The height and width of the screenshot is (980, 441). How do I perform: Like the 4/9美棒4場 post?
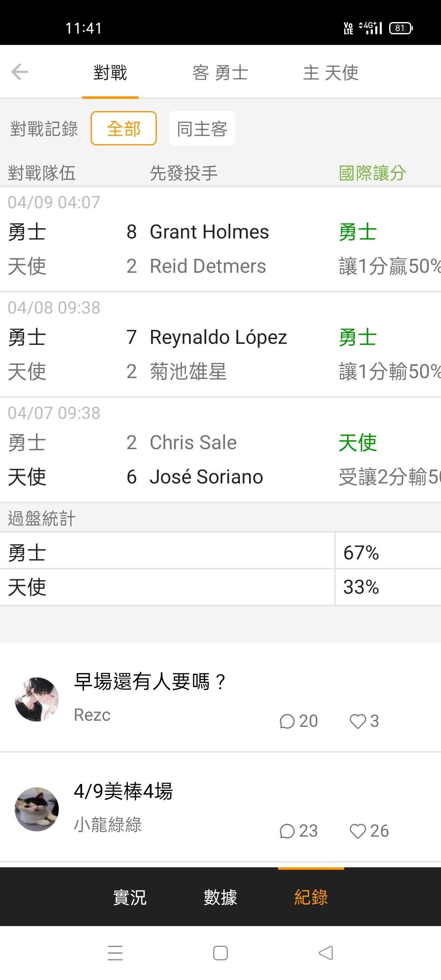[368, 831]
